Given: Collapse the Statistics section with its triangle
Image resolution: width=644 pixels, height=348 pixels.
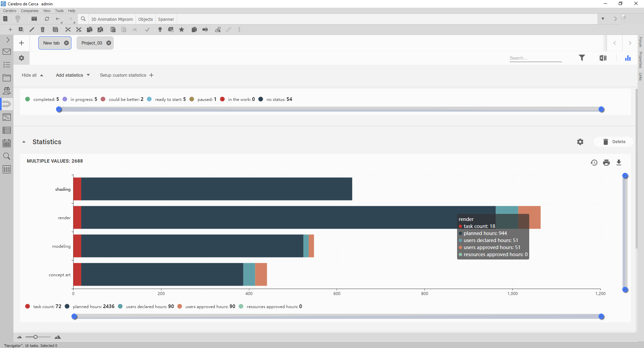Looking at the screenshot, I should tap(24, 142).
